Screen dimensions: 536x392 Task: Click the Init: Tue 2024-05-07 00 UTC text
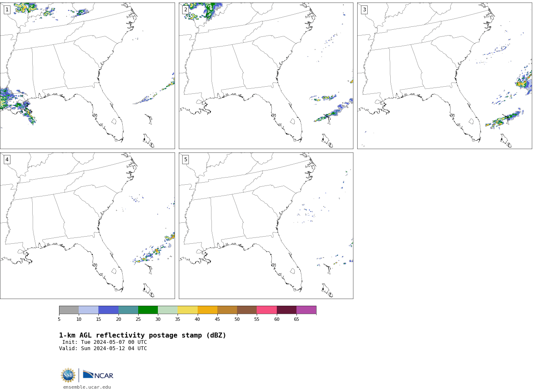(105, 342)
